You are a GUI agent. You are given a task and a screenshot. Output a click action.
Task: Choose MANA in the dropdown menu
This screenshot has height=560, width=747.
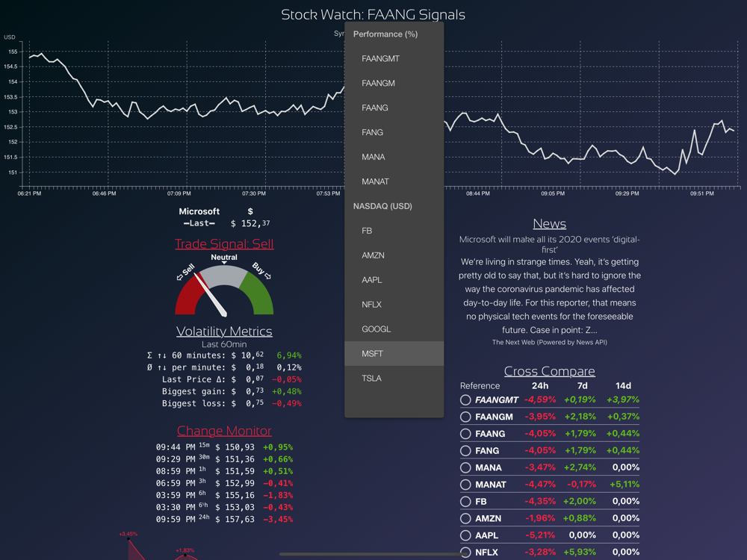point(394,157)
